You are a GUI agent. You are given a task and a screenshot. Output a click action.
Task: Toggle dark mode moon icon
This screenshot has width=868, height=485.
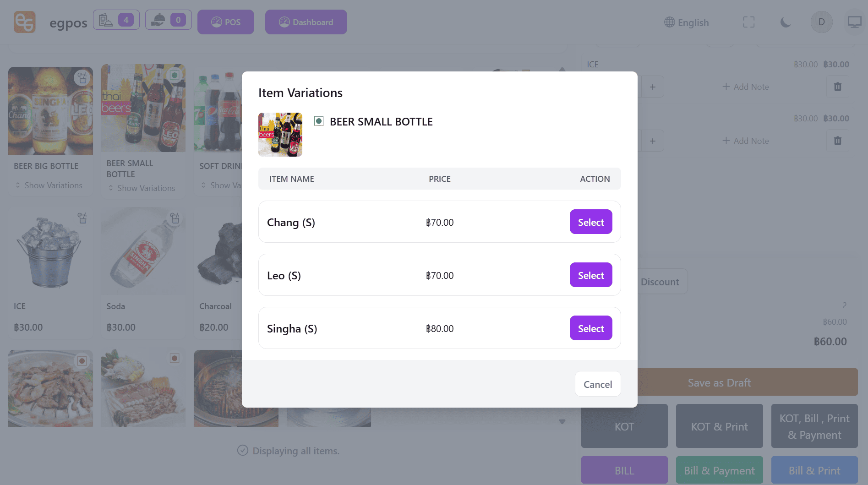(x=785, y=22)
